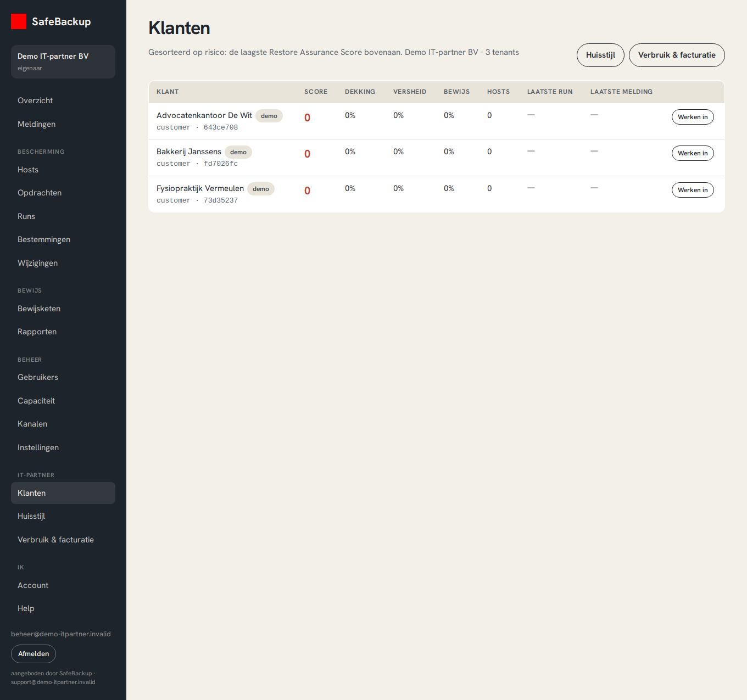Go to Meldingen in the sidebar
Screen dimensions: 747x700
pyautogui.click(x=63, y=124)
